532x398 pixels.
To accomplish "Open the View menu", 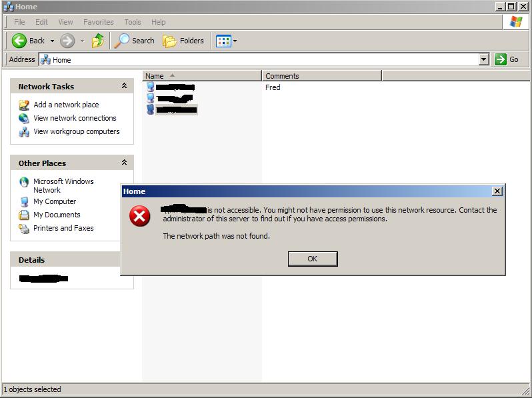I will (x=65, y=22).
